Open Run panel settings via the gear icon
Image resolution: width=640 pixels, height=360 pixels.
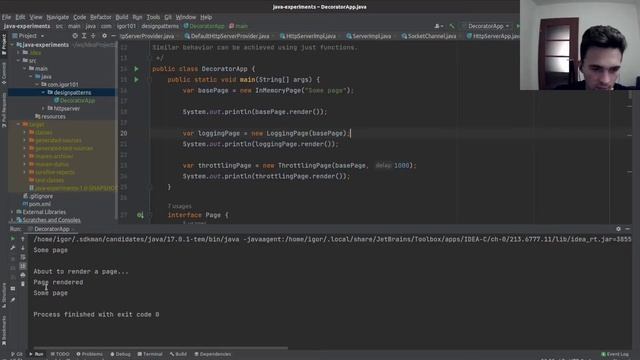tap(618, 229)
